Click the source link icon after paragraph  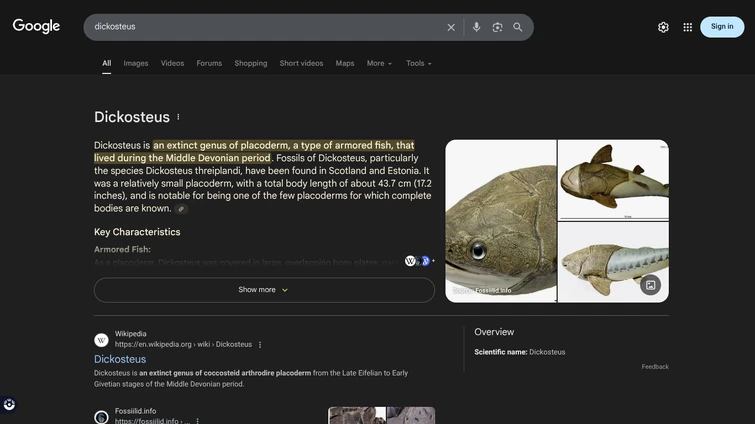pos(181,209)
